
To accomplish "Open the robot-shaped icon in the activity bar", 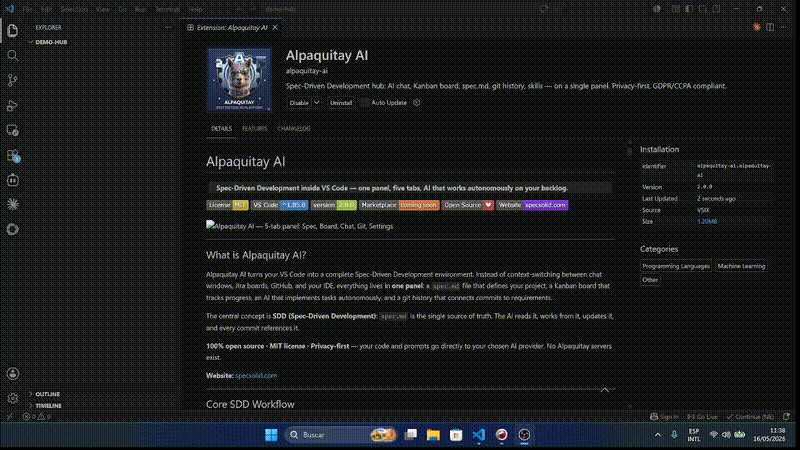I will click(12, 180).
